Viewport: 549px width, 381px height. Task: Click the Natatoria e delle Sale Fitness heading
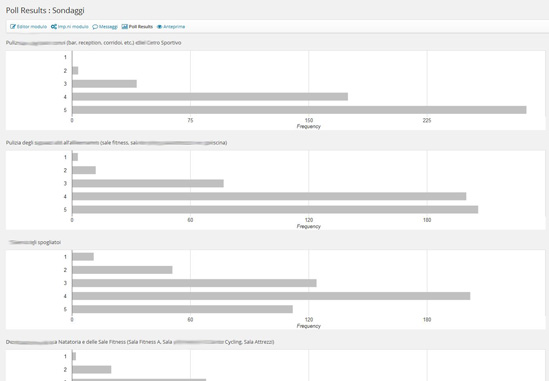point(140,342)
